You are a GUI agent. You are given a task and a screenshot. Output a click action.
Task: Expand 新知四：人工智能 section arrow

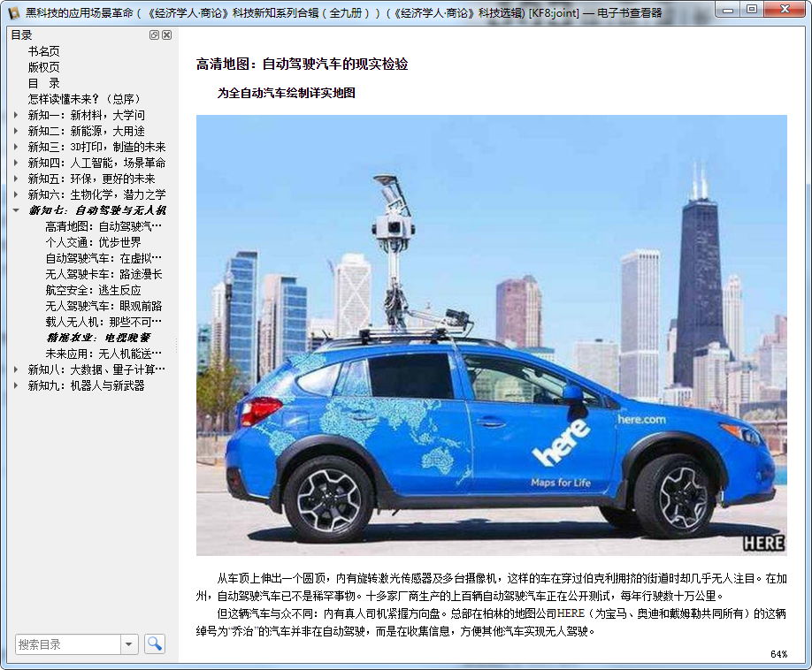click(16, 163)
